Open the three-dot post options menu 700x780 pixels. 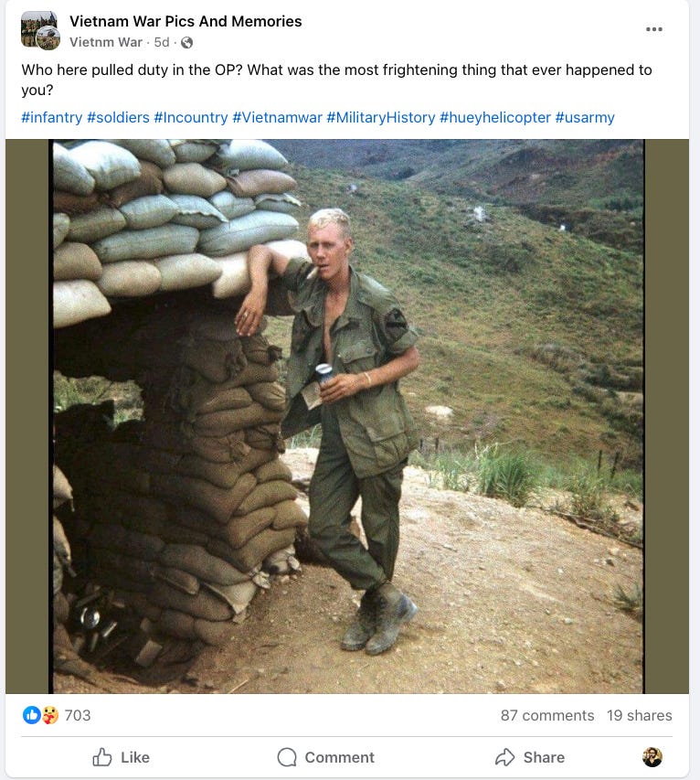[x=653, y=29]
